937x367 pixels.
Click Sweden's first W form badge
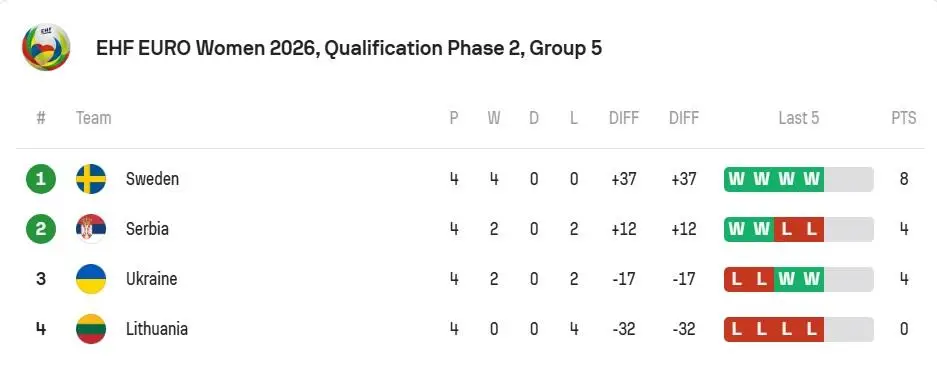736,179
